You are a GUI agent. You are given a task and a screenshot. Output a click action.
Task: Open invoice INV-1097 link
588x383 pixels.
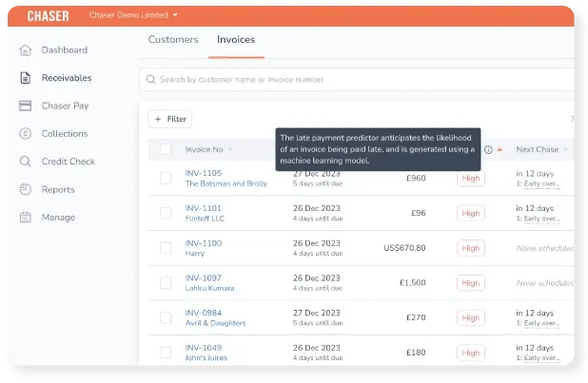204,278
